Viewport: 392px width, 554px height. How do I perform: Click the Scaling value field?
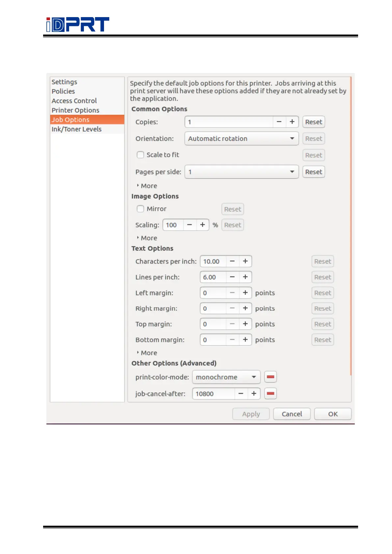[173, 225]
